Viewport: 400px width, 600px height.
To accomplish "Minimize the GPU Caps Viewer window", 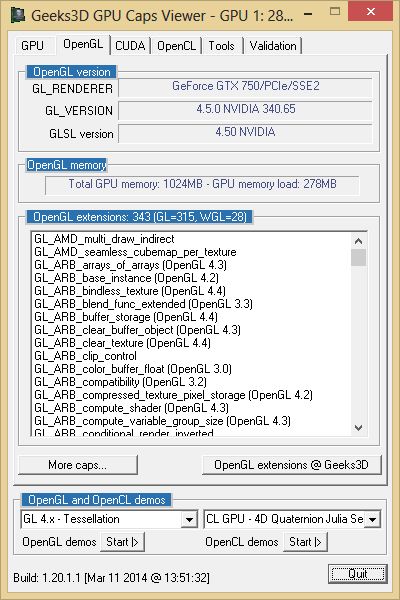I will point(308,14).
